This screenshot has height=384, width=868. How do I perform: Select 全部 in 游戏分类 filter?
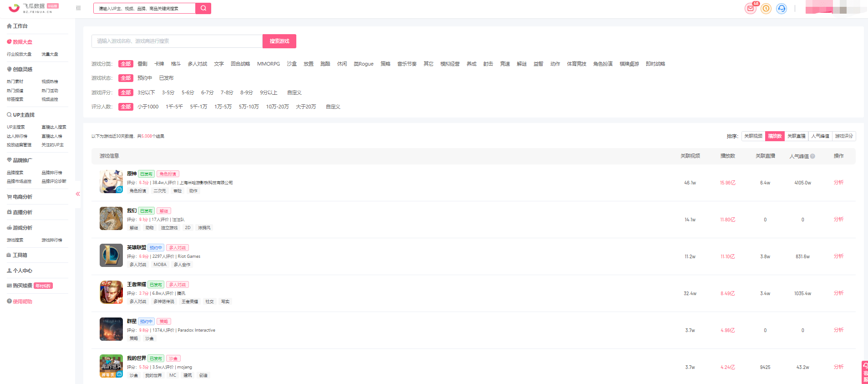[126, 64]
